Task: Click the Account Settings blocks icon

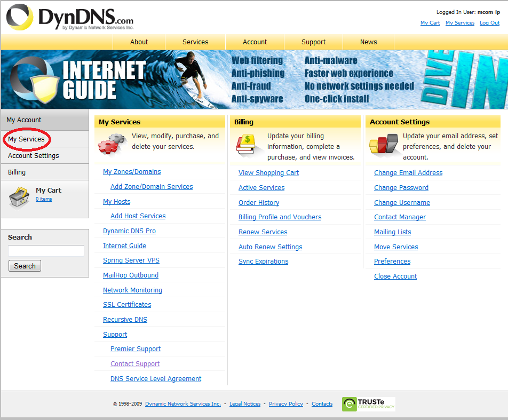Action: tap(384, 144)
